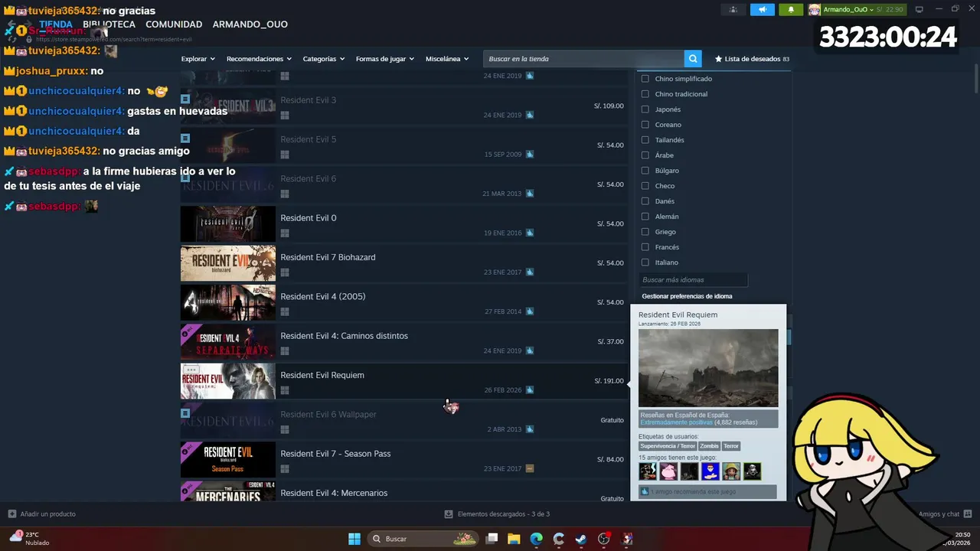
Task: Click the first friend avatar in Requiem popup
Action: click(x=648, y=471)
